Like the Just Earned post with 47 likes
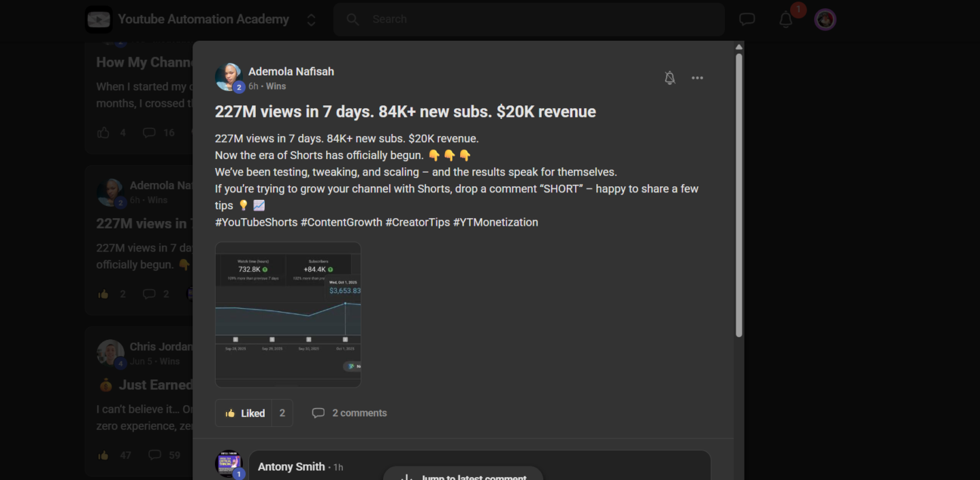The image size is (980, 480). (x=103, y=455)
